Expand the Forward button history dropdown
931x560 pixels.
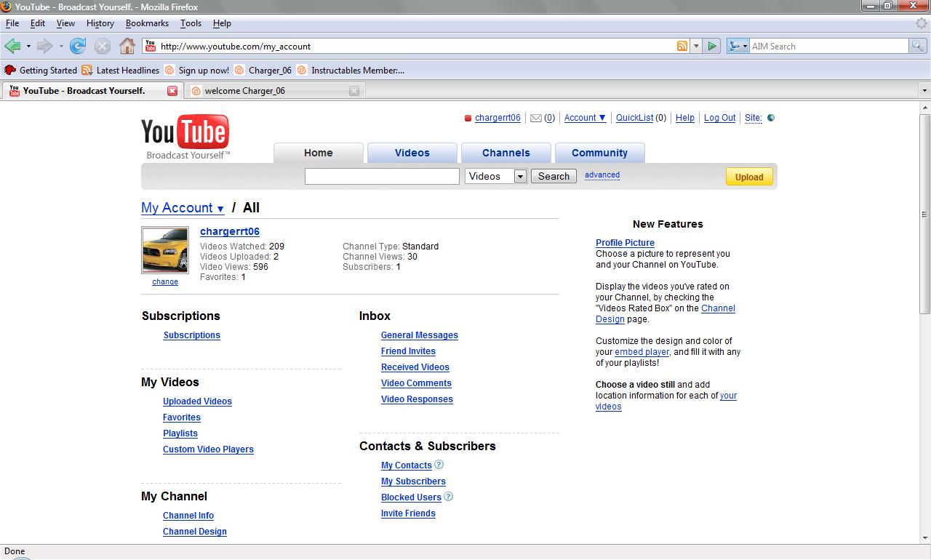(x=61, y=46)
